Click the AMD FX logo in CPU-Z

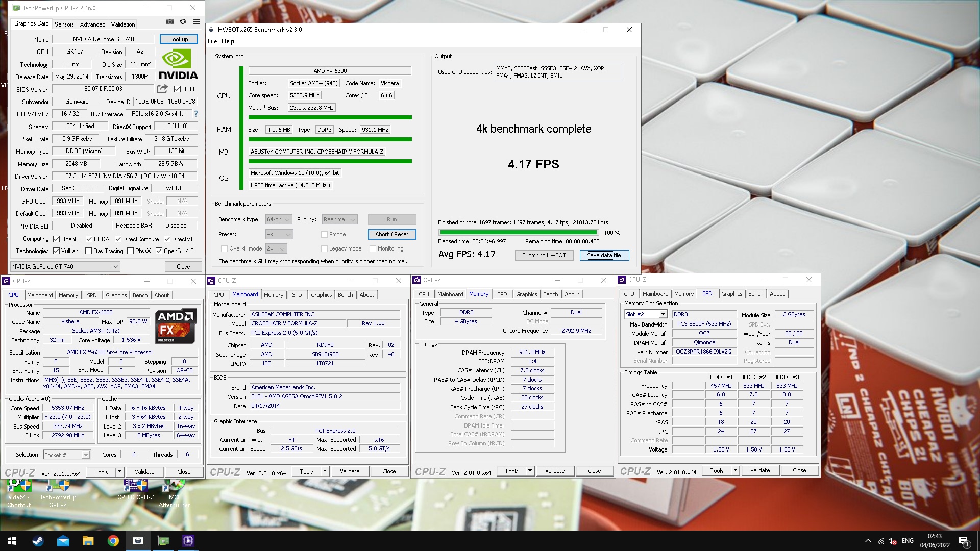176,325
